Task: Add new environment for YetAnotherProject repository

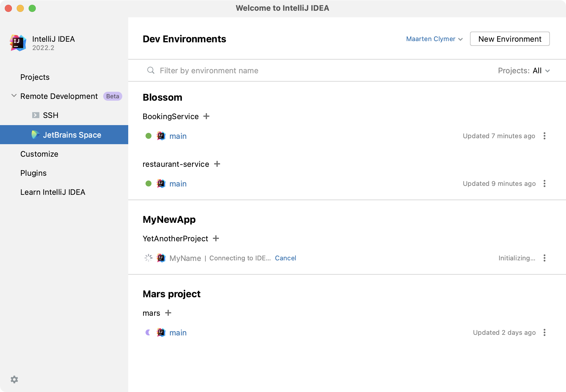Action: pos(216,238)
